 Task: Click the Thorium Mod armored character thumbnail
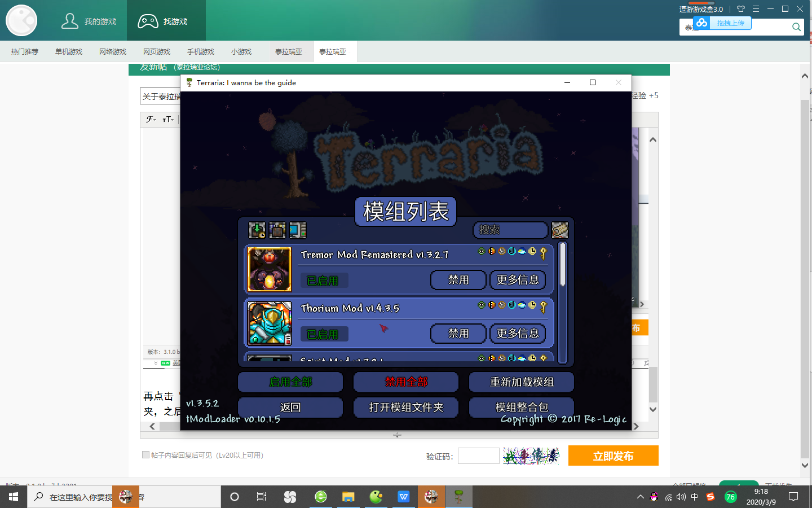pos(270,323)
